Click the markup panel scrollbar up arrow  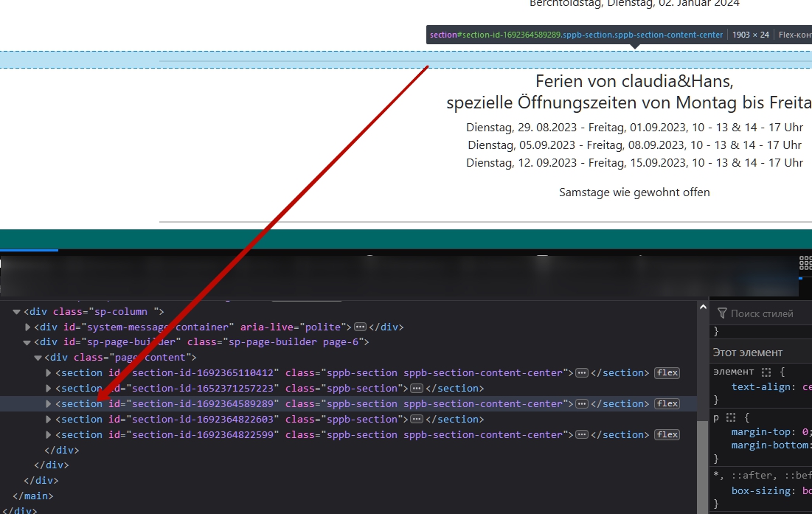703,306
